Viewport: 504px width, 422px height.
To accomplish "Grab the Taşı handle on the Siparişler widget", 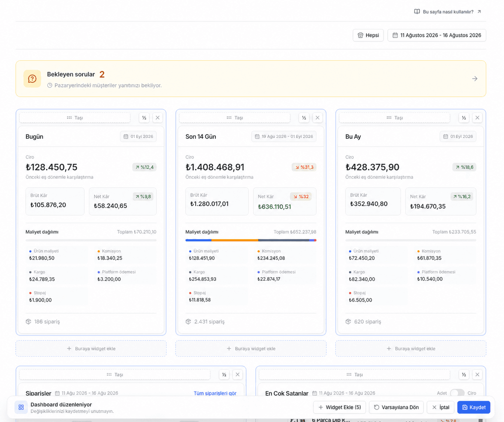I will tap(115, 375).
